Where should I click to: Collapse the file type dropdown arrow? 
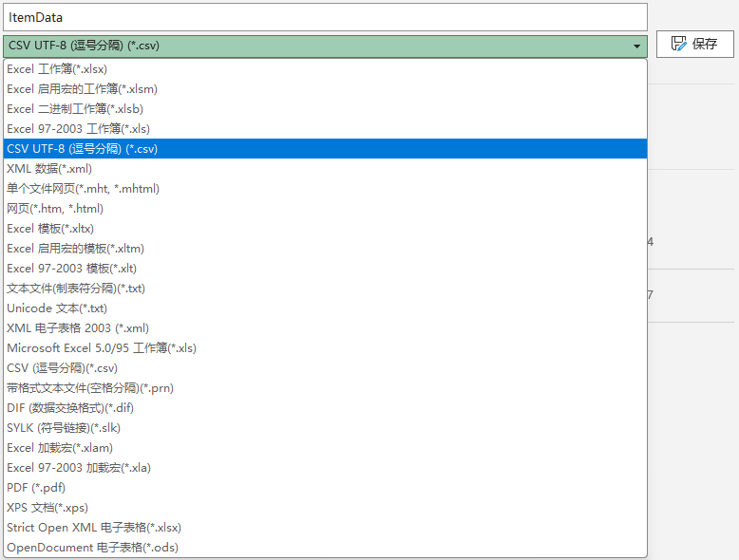635,46
